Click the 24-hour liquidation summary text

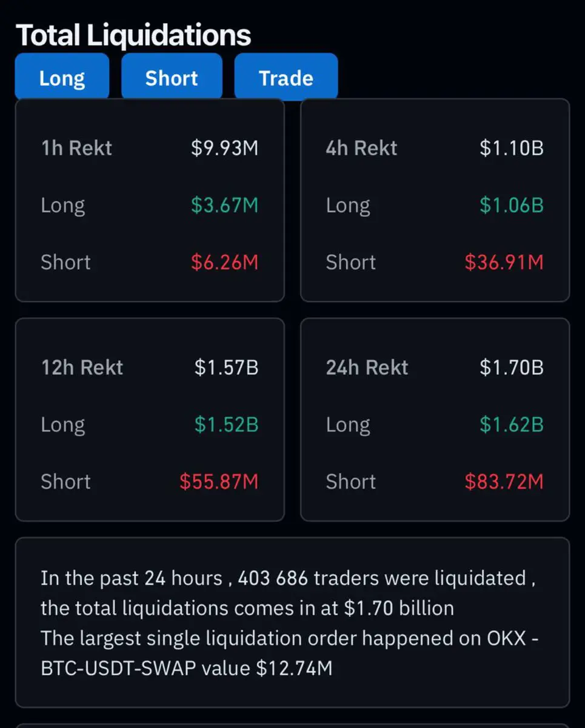pos(288,623)
